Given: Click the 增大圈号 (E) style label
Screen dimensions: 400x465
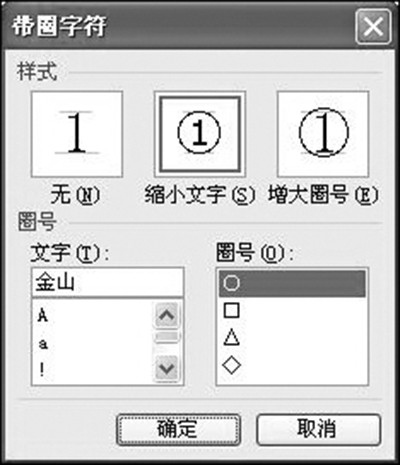Looking at the screenshot, I should click(x=323, y=195).
